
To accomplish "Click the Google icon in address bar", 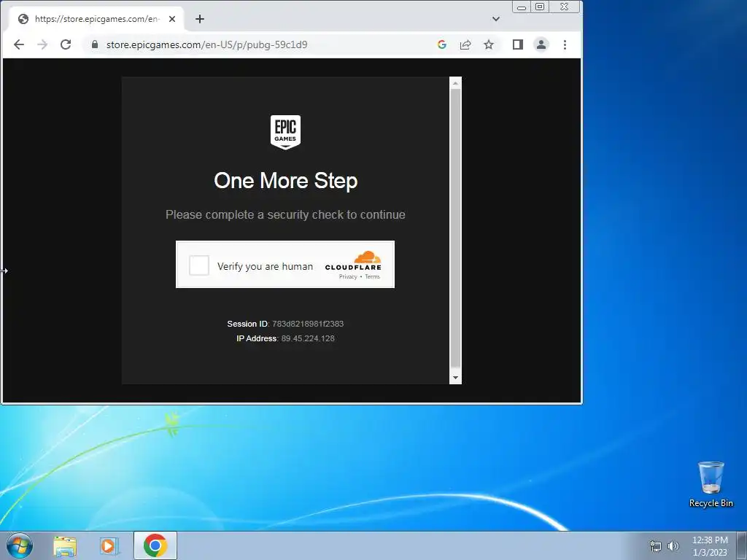I will [x=442, y=44].
